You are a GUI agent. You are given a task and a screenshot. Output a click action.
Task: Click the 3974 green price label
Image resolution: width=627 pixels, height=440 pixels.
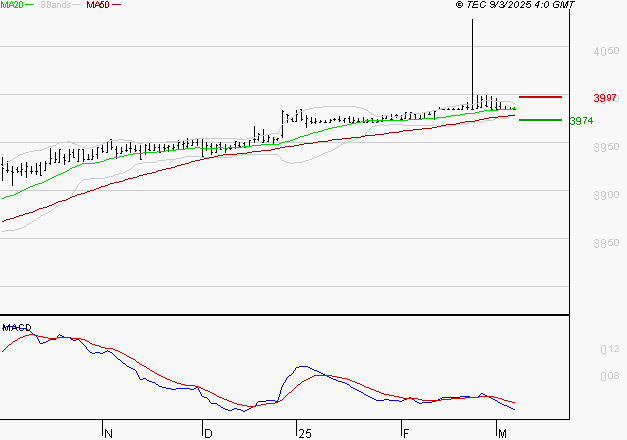coord(581,121)
